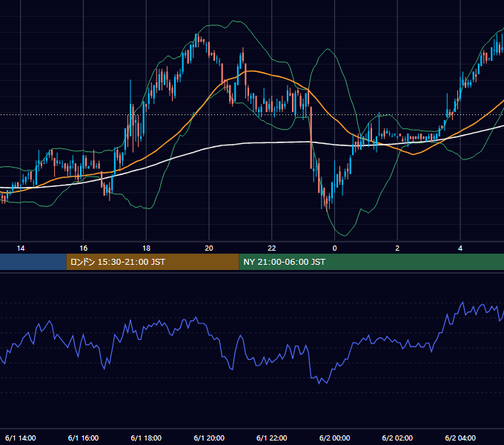Click the 6/2 04:00 label on indicator axis
Image resolution: width=504 pixels, height=445 pixels.
coord(460,438)
